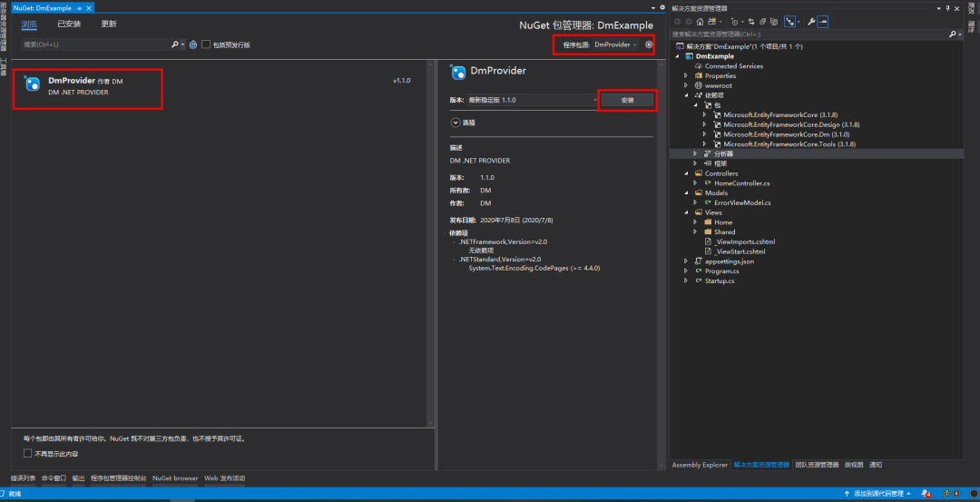
Task: Click the DmProvider package icon in results list
Action: [x=33, y=84]
